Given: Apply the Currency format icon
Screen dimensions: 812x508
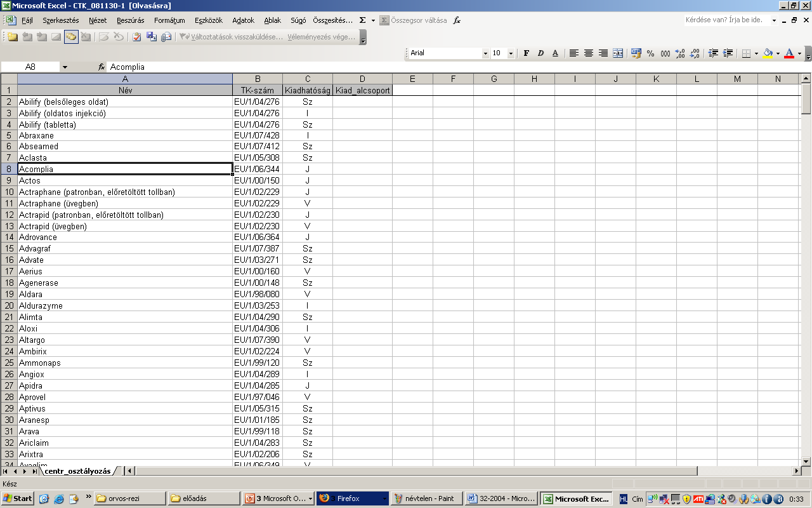Looking at the screenshot, I should [636, 53].
